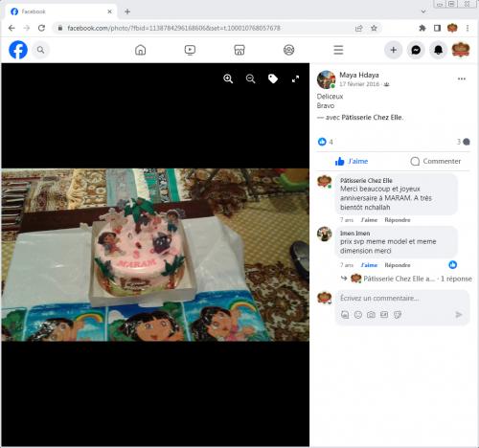Screen dimensions: 479x448
Task: Like the photo with J'aime button
Action: click(x=352, y=161)
